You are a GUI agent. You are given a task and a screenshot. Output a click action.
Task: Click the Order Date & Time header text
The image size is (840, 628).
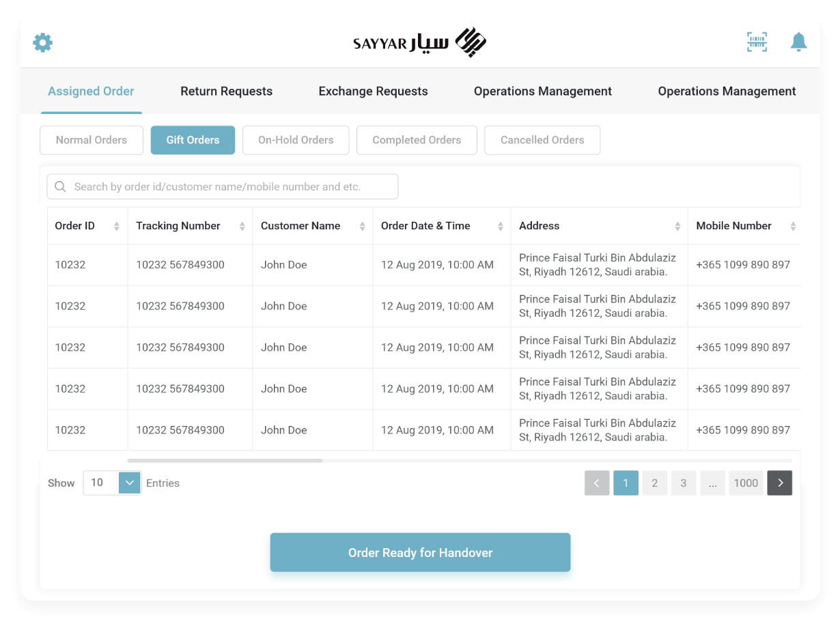click(425, 226)
